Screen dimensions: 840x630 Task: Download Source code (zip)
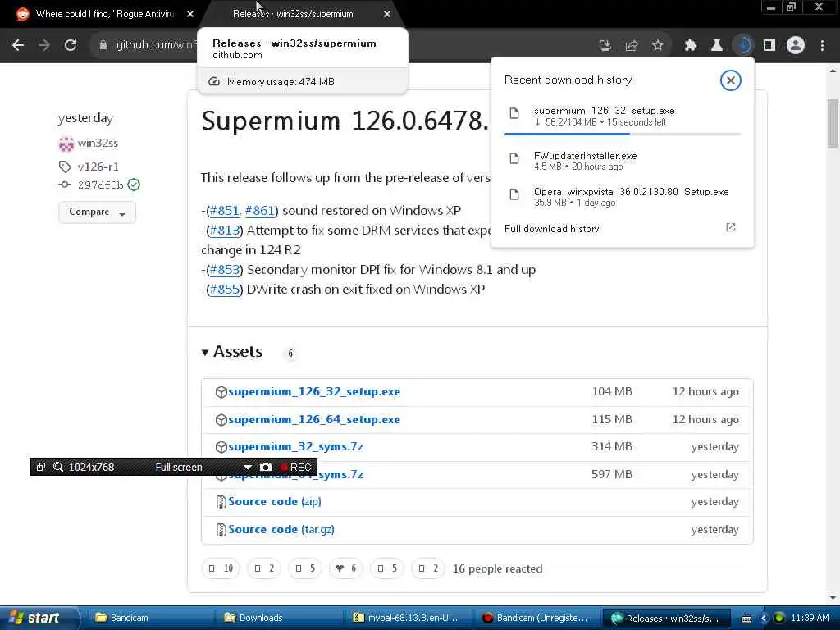274,502
